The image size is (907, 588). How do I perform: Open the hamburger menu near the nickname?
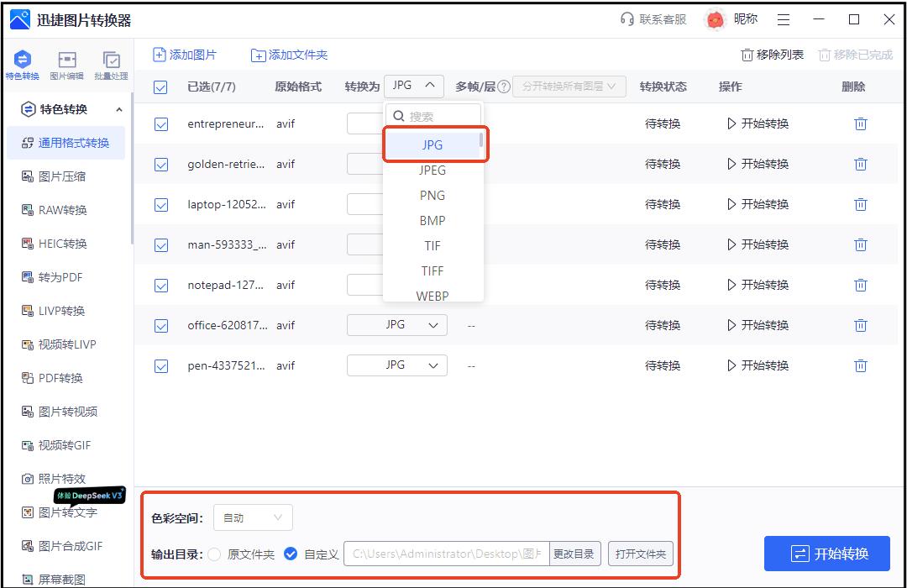tap(785, 18)
